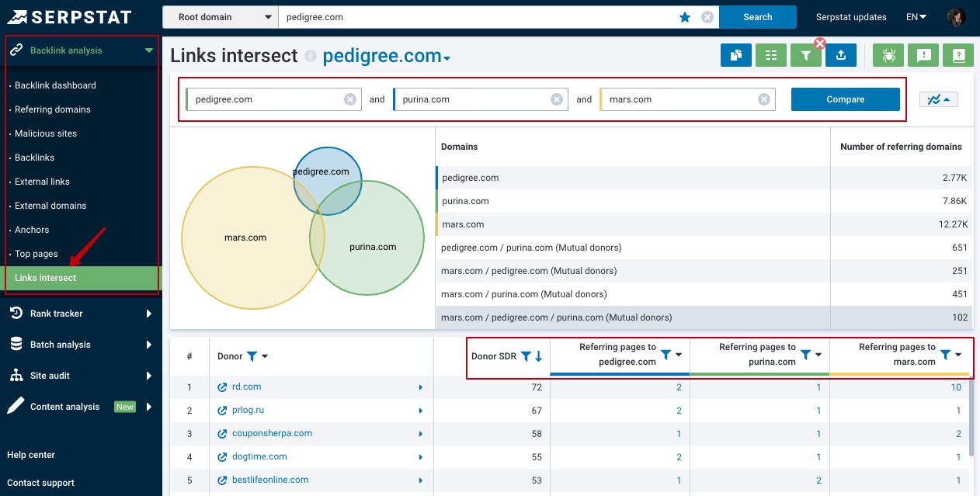980x496 pixels.
Task: Open the column settings list icon
Action: click(771, 55)
